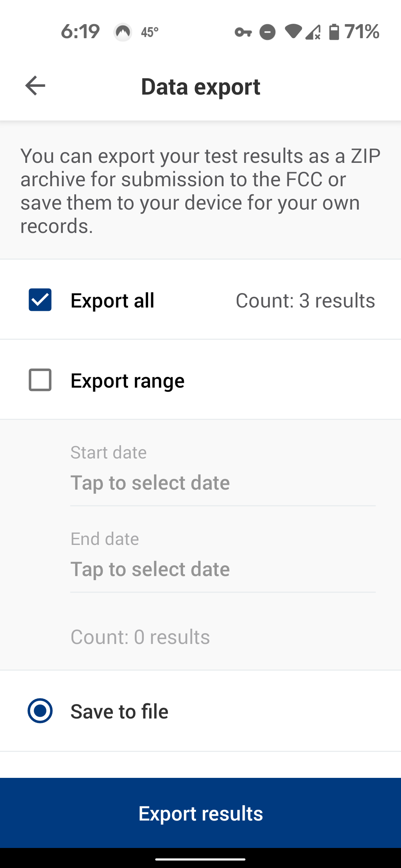Uncheck the Export all checkbox
The width and height of the screenshot is (401, 868).
tap(40, 300)
